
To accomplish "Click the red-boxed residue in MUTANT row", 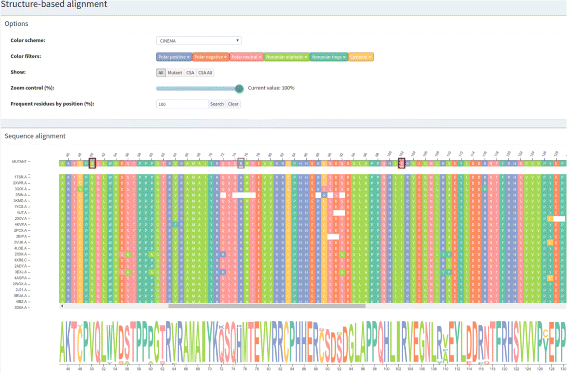I will coord(401,163).
